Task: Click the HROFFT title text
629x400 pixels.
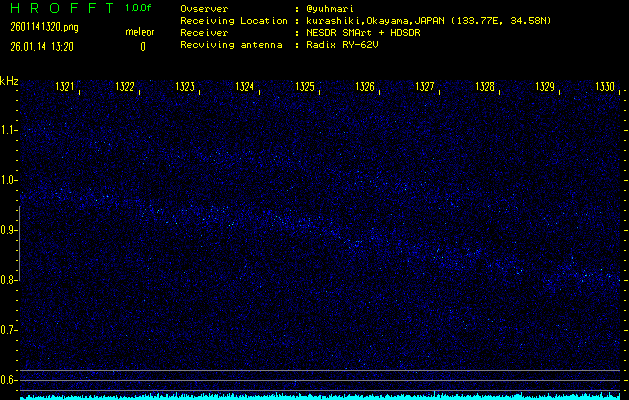Action: coord(58,8)
